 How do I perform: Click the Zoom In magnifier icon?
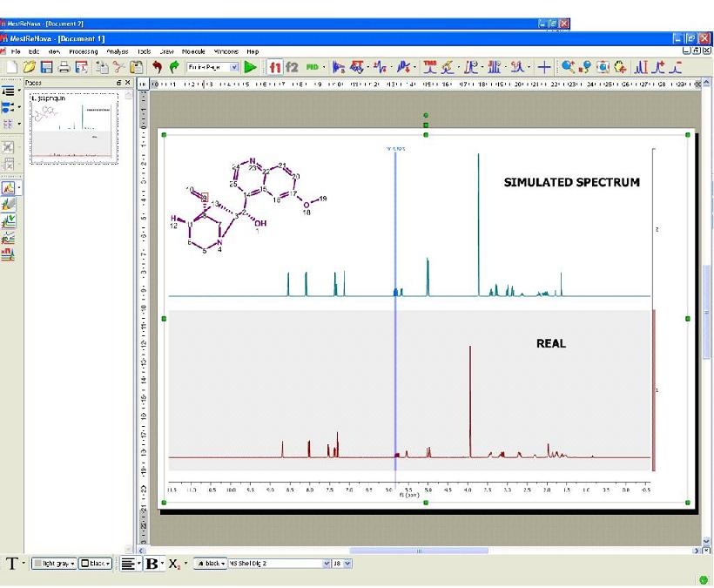click(x=568, y=66)
